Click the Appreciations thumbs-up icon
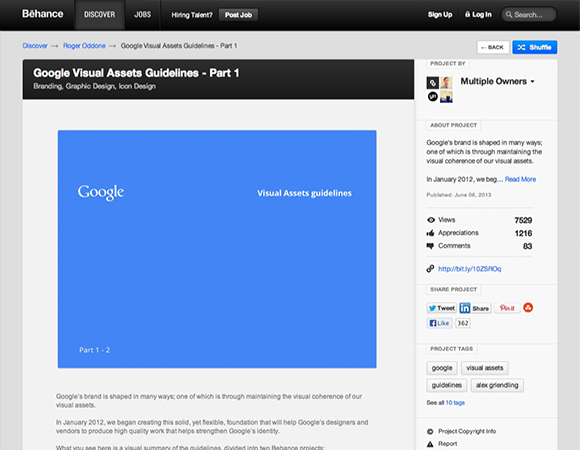Screen dimensions: 580x450 (x=430, y=233)
